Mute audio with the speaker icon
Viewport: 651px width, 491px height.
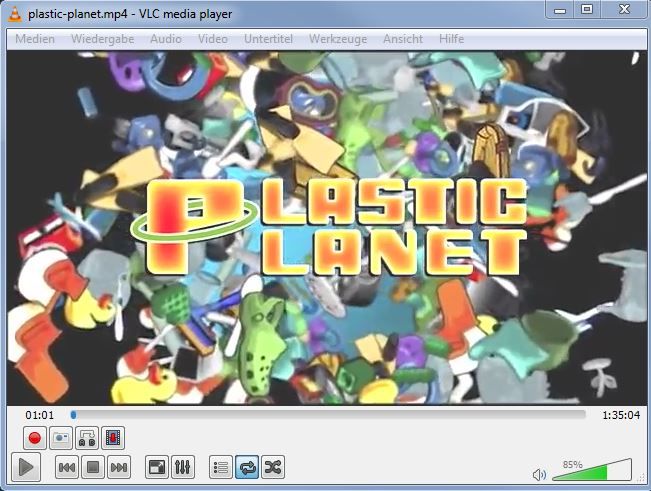pos(539,474)
